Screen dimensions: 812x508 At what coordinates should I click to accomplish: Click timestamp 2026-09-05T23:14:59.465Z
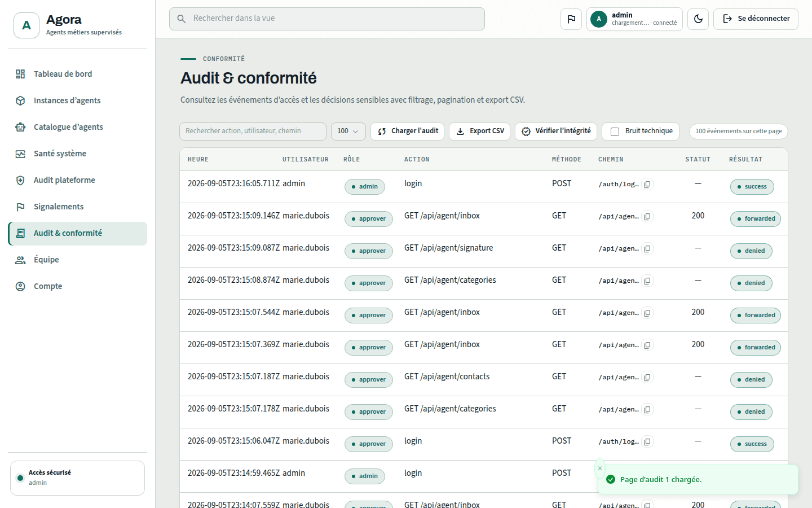[233, 473]
